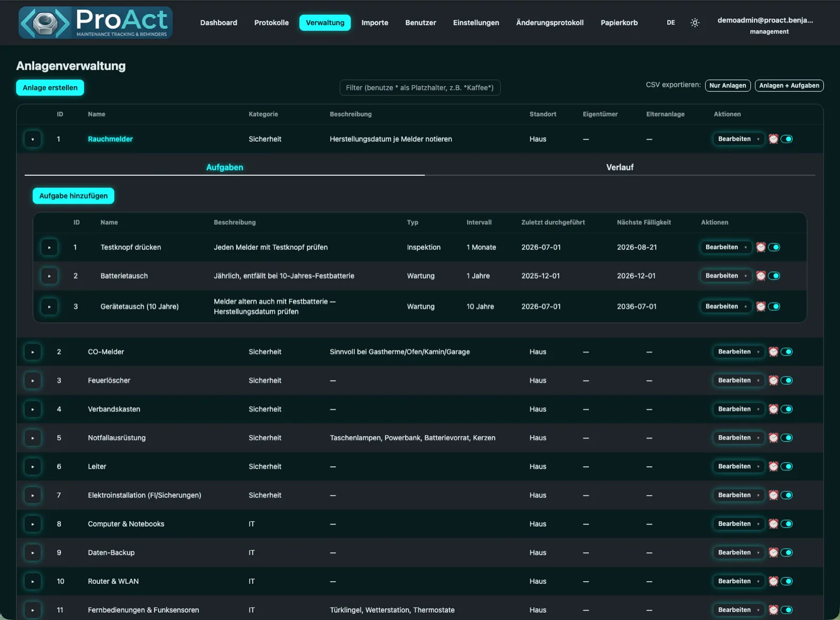Image resolution: width=840 pixels, height=620 pixels.
Task: Disable the Feuerlöscher asset switch
Action: 786,381
